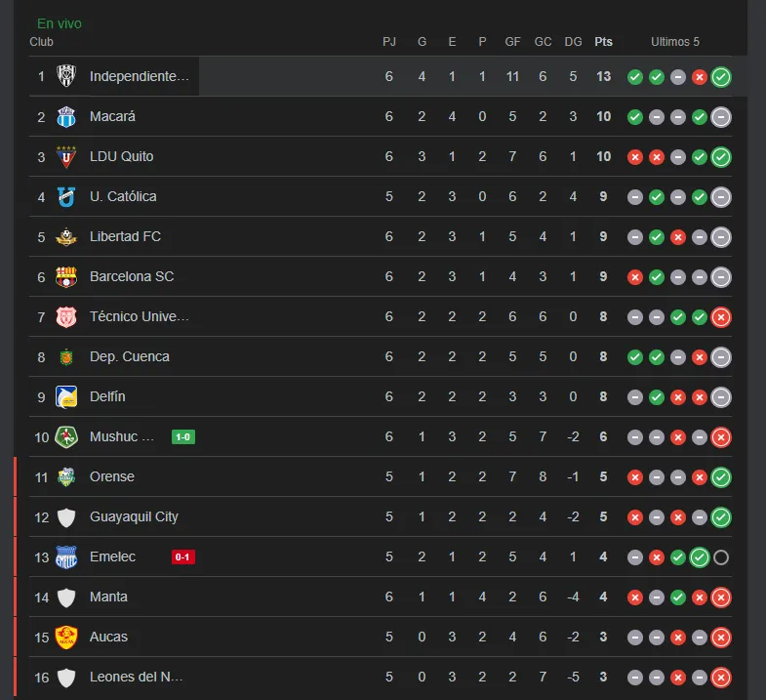Open the Orense team name link
The height and width of the screenshot is (700, 766).
(111, 476)
